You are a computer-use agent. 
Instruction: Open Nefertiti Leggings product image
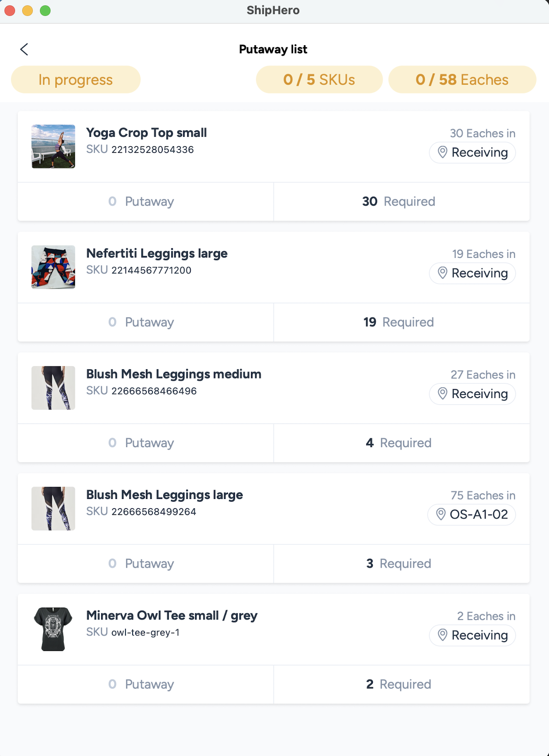pyautogui.click(x=53, y=267)
